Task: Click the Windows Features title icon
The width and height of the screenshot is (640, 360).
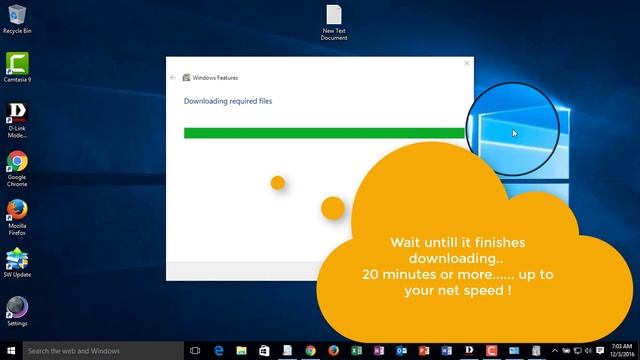Action: (x=186, y=78)
